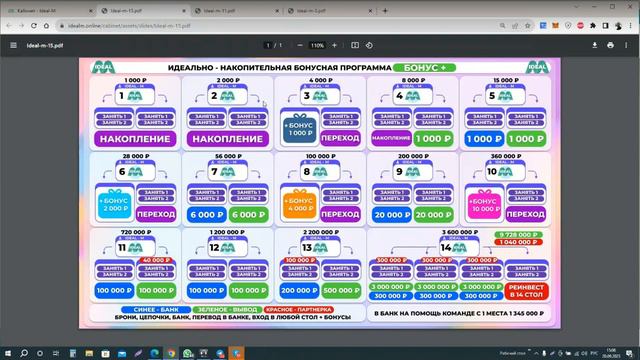This screenshot has width=640, height=360.
Task: Click the +БОНУС 10 000 ₽ pink gift
Action: [x=484, y=204]
